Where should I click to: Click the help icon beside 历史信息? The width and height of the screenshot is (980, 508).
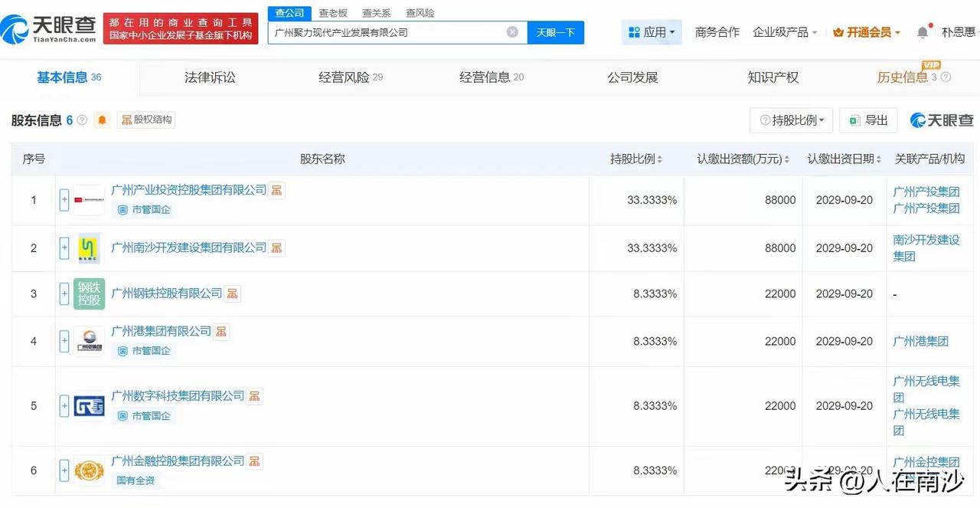pos(946,77)
